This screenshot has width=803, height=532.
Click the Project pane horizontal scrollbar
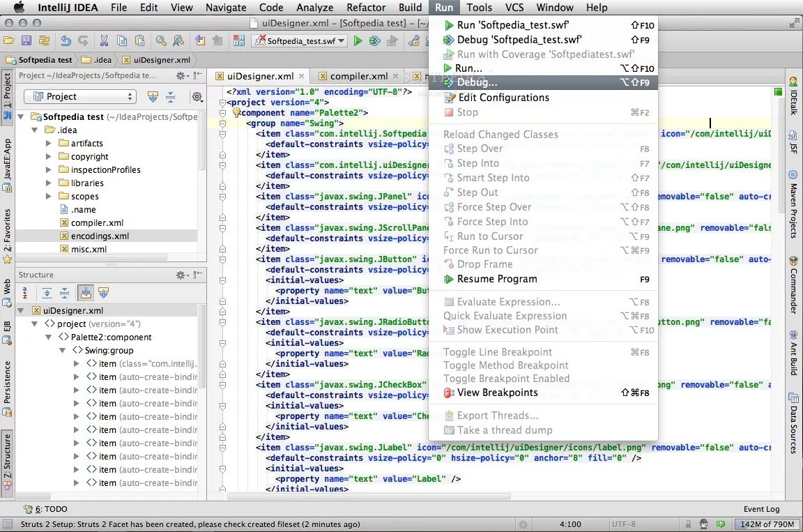coord(92,257)
